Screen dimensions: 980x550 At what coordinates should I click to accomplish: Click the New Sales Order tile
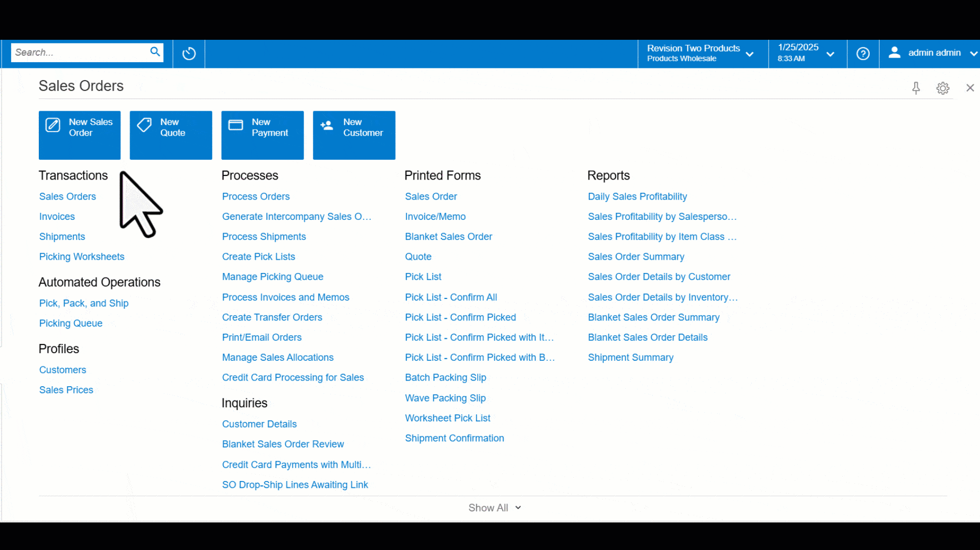pyautogui.click(x=80, y=135)
